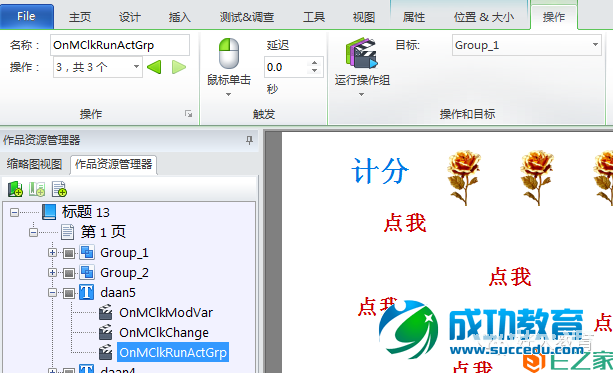
Task: Select the 计分 text on the page
Action: (380, 171)
